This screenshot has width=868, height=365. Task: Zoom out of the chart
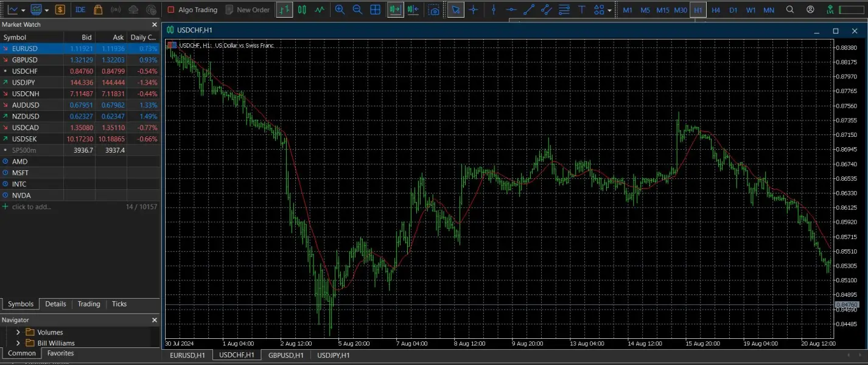tap(357, 10)
